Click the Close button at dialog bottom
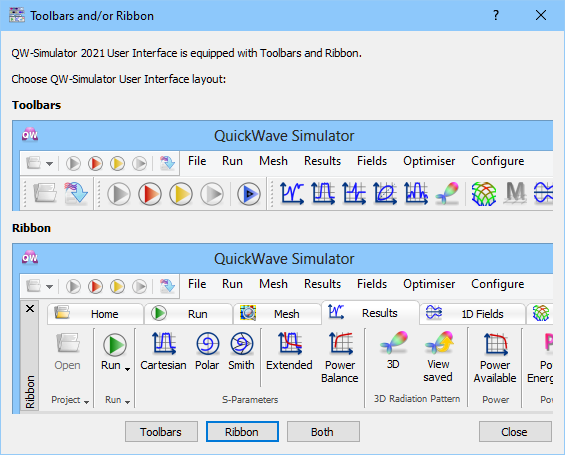 coord(515,432)
